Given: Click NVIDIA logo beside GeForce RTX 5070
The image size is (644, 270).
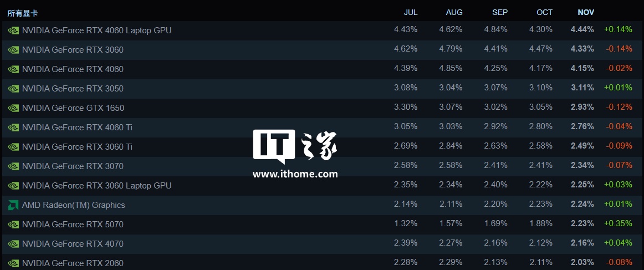Looking at the screenshot, I should pos(13,225).
